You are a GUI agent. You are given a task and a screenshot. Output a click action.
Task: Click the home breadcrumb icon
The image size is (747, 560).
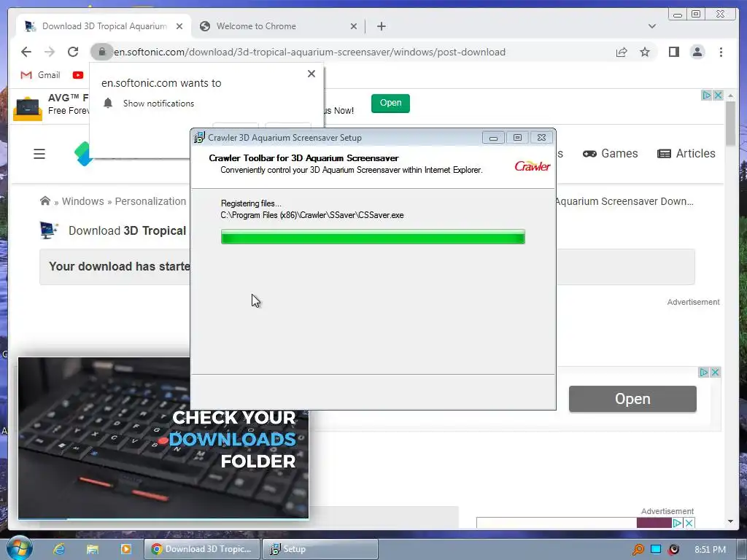tap(45, 201)
